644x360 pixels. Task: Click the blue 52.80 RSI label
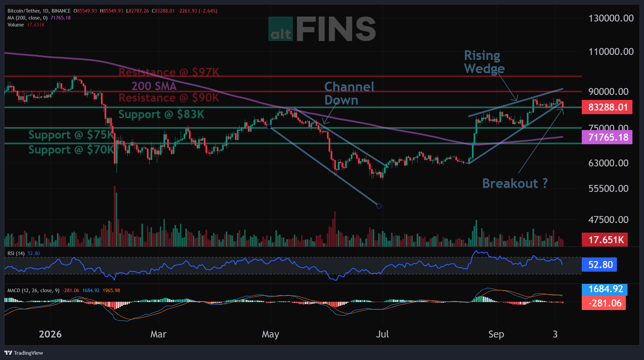click(x=599, y=265)
